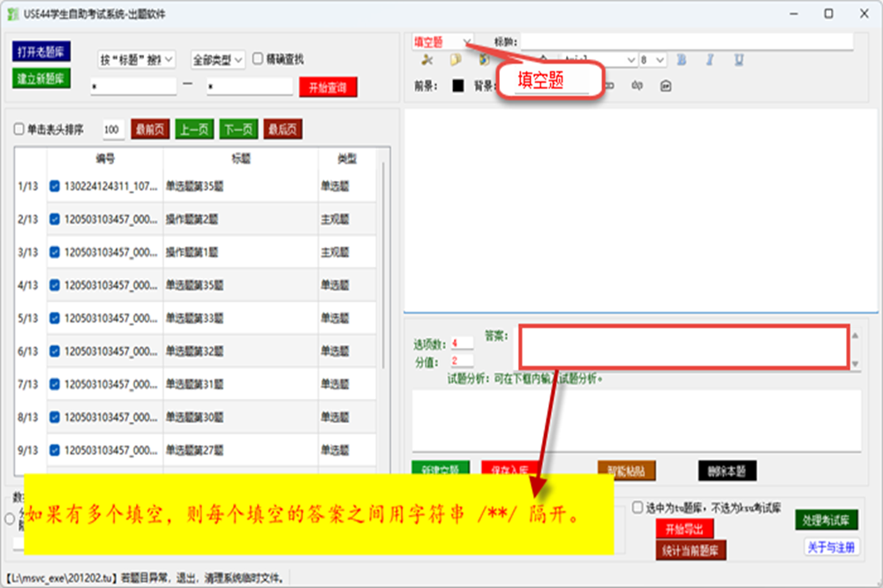This screenshot has width=883, height=588.
Task: Toggle italic formatting I icon
Action: tap(710, 60)
